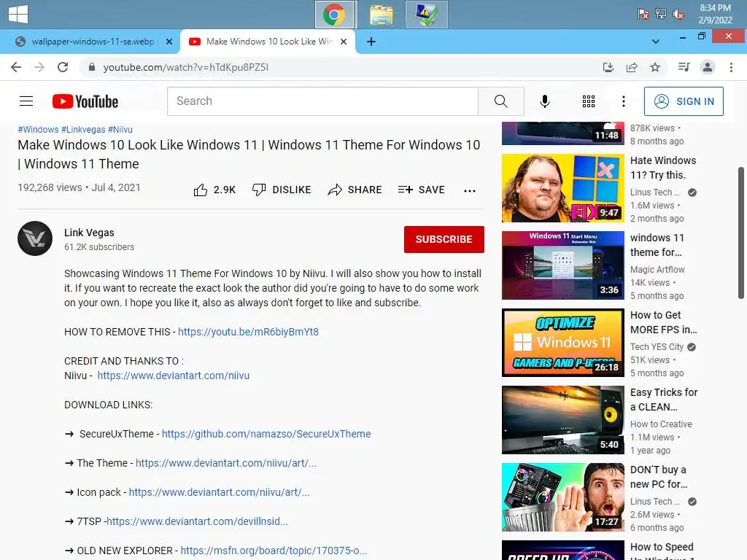Open The Theme deviantart link
Image resolution: width=747 pixels, height=560 pixels.
(x=226, y=463)
